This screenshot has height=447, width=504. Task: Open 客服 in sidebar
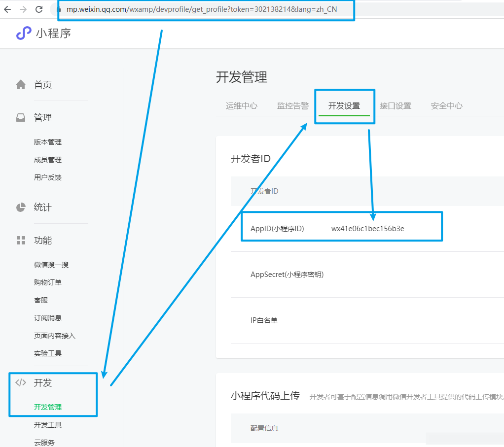coord(41,300)
